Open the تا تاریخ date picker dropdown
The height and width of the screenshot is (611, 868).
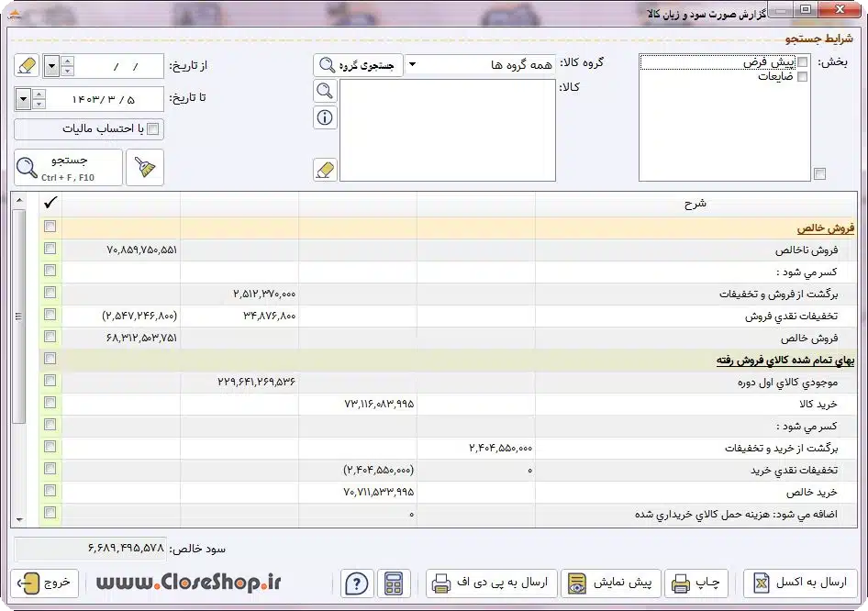(x=23, y=100)
